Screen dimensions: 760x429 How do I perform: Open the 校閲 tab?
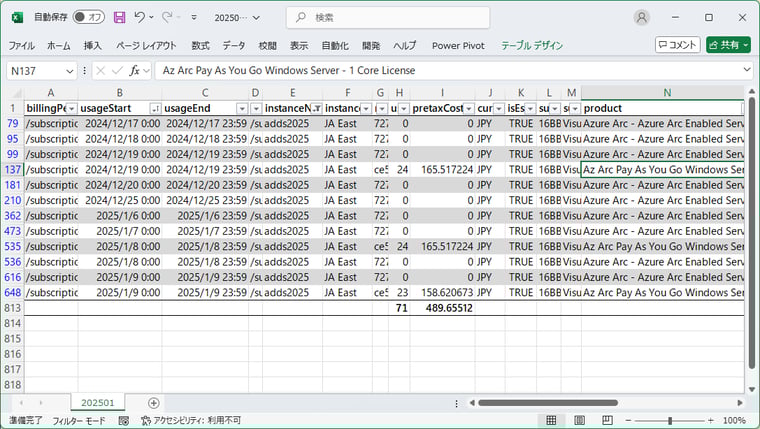click(x=267, y=46)
